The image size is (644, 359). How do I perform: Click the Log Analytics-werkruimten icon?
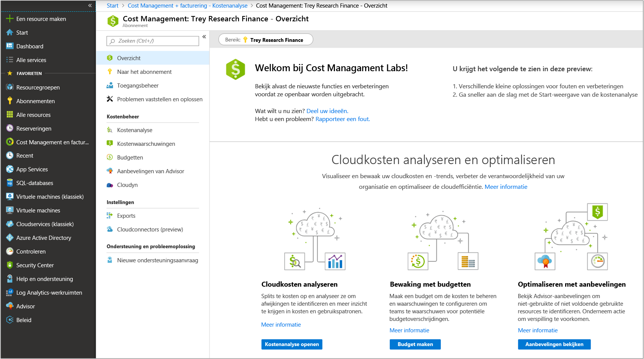pyautogui.click(x=10, y=292)
